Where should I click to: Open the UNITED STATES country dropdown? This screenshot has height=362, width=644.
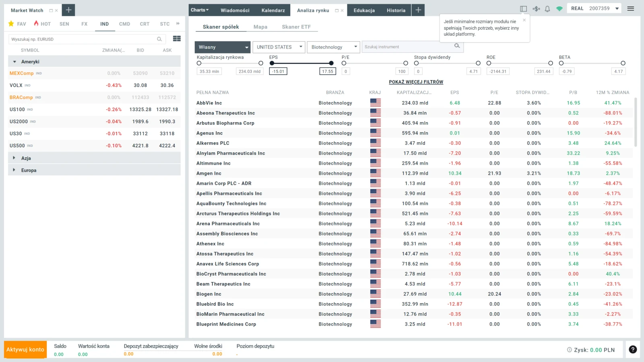(x=279, y=47)
